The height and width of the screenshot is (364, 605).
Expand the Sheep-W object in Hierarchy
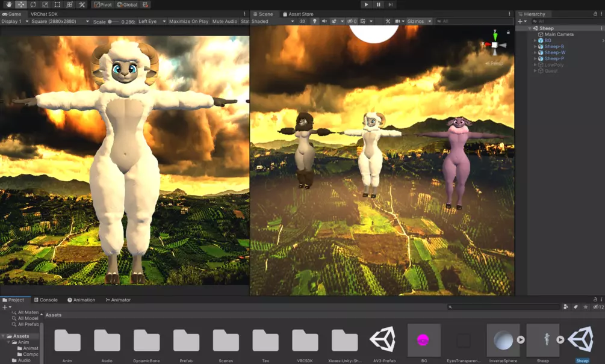click(535, 52)
